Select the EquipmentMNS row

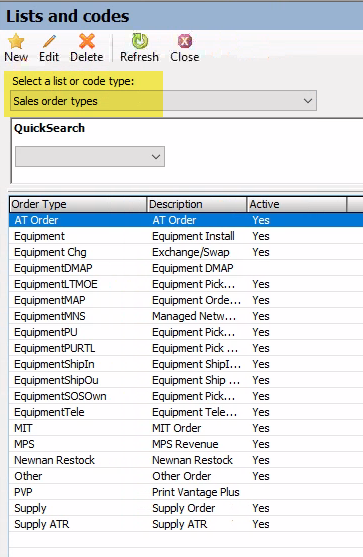point(186,316)
